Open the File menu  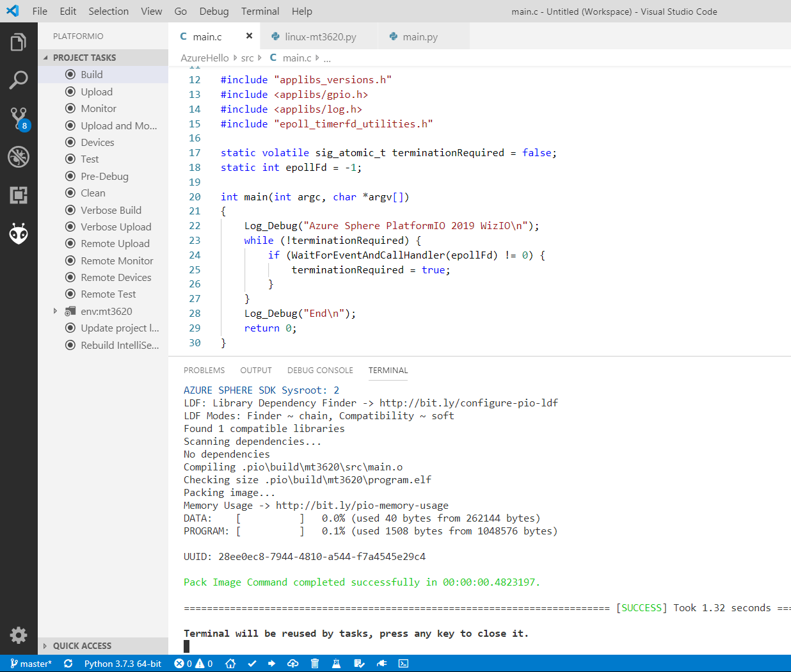[x=40, y=11]
